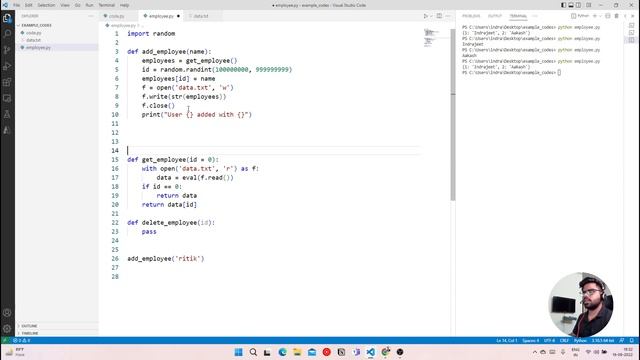Screen dimensions: 640x360
Task: Open the Manage gear in activity bar
Action: (7, 329)
